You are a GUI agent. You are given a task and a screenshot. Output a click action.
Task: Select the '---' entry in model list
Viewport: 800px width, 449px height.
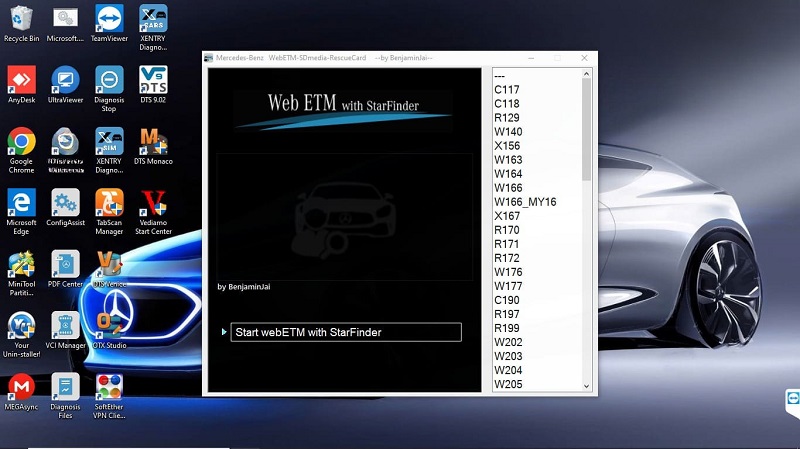[499, 76]
